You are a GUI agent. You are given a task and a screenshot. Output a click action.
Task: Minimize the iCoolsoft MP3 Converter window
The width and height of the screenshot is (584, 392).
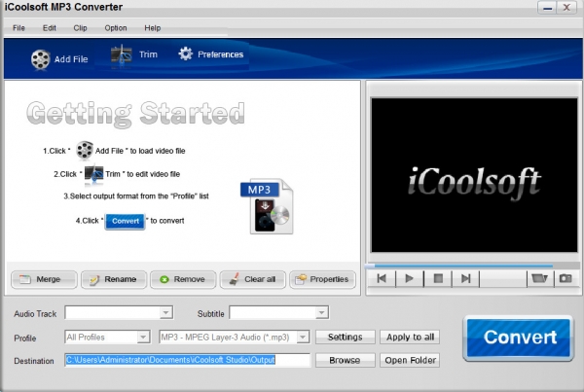click(x=547, y=8)
